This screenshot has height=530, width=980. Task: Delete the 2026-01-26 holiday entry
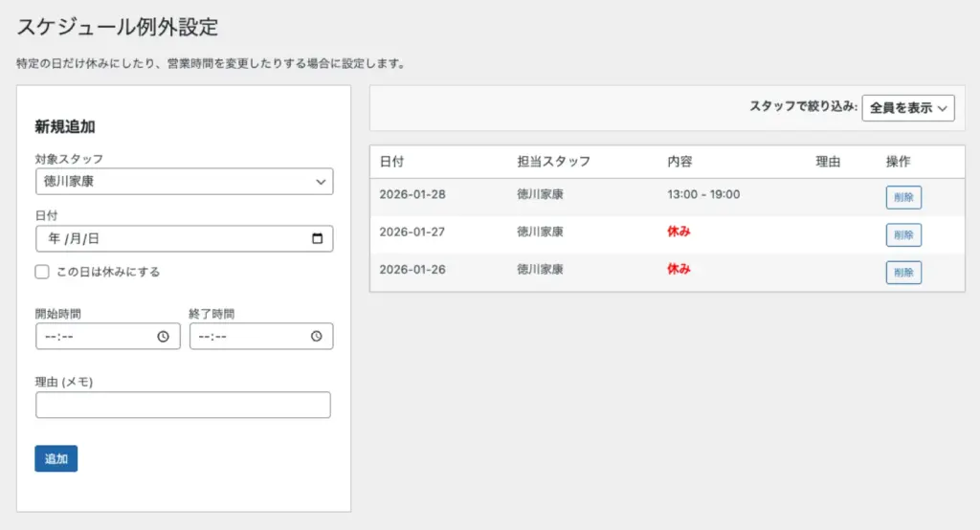[x=902, y=273]
